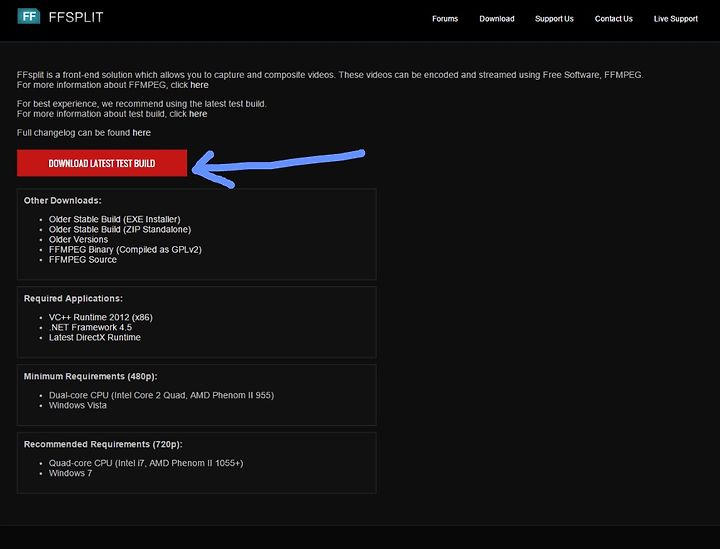The image size is (720, 549).
Task: Click the 'Recommended Requirements (720p):' heading
Action: (x=103, y=444)
